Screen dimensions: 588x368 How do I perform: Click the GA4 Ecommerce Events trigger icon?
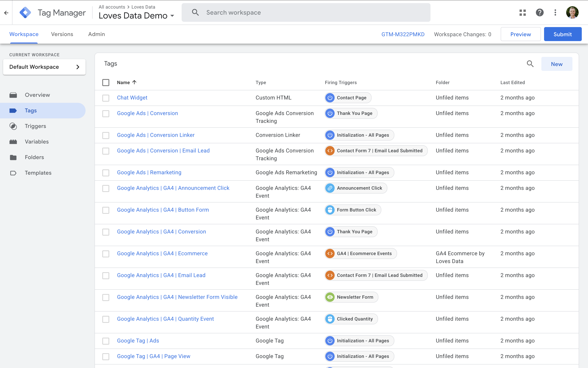click(x=330, y=253)
